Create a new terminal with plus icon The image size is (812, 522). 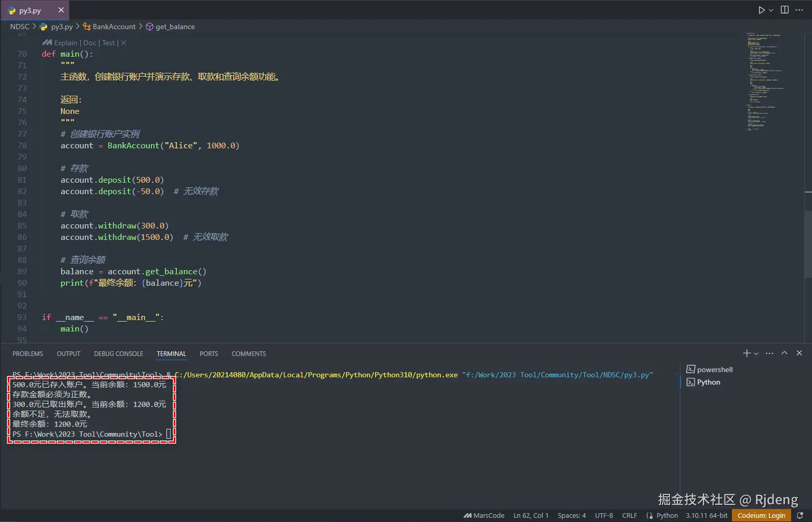coord(746,353)
